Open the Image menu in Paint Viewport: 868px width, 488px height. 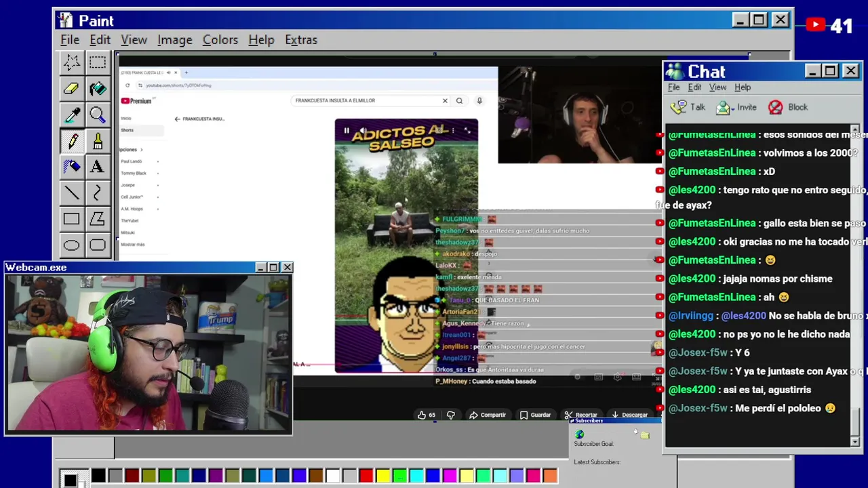pyautogui.click(x=175, y=40)
